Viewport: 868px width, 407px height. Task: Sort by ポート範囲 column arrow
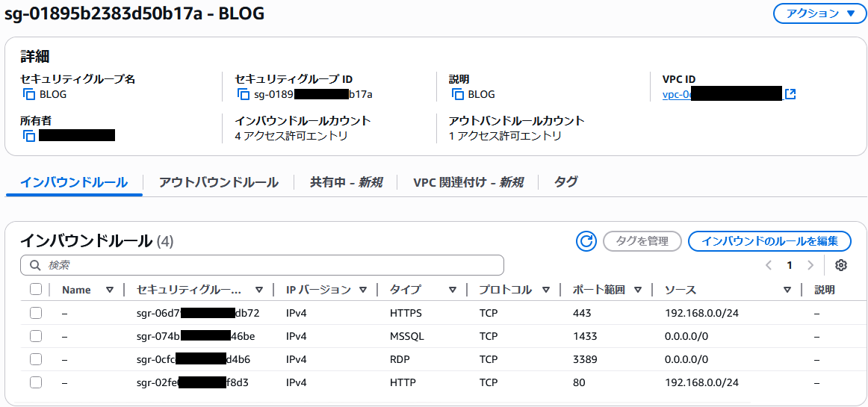tap(639, 290)
